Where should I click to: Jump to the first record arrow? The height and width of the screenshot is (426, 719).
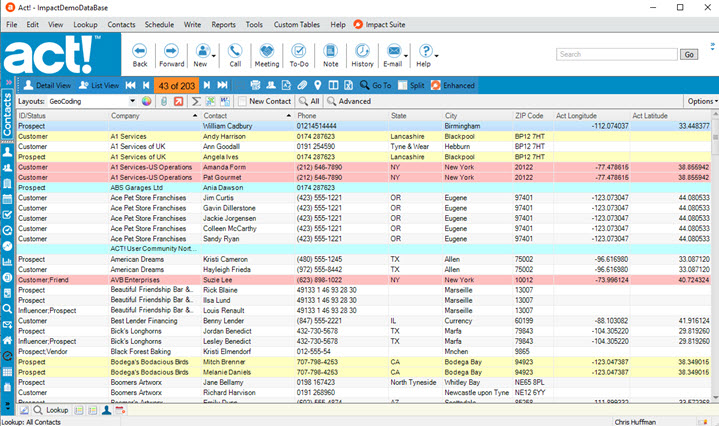[131, 85]
